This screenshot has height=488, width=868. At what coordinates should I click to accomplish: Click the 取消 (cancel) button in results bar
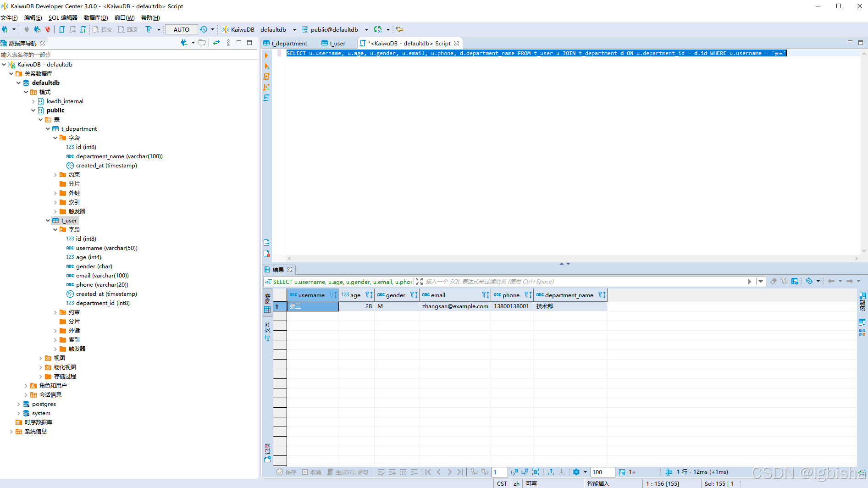click(312, 472)
